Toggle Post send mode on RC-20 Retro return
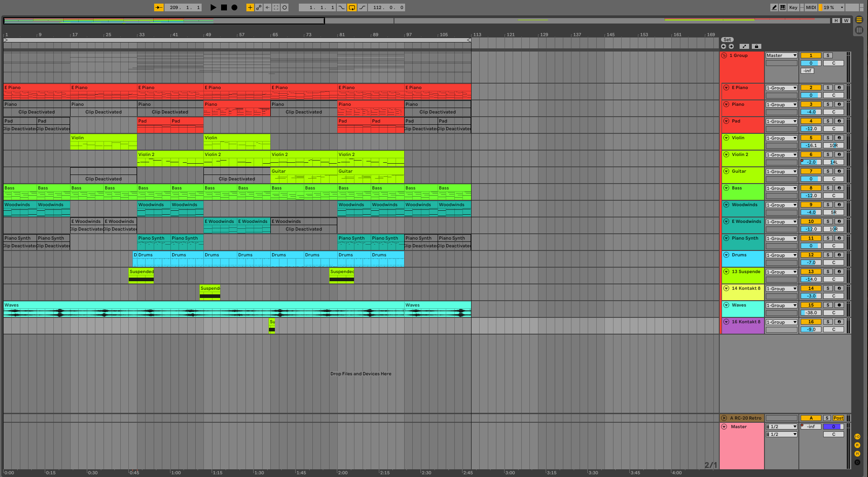The image size is (868, 477). 839,418
